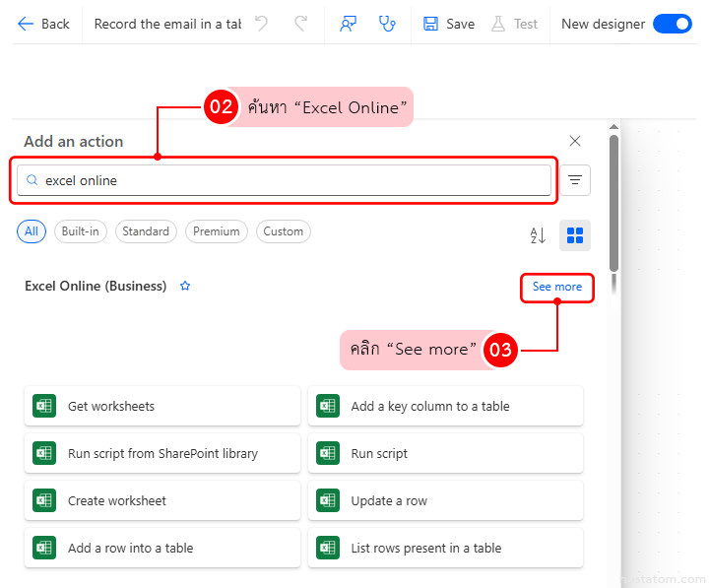Open the filter options icon

tap(575, 180)
